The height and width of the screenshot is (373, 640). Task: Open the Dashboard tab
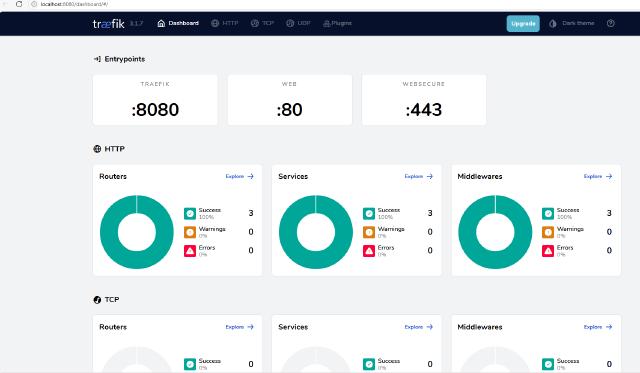[178, 23]
